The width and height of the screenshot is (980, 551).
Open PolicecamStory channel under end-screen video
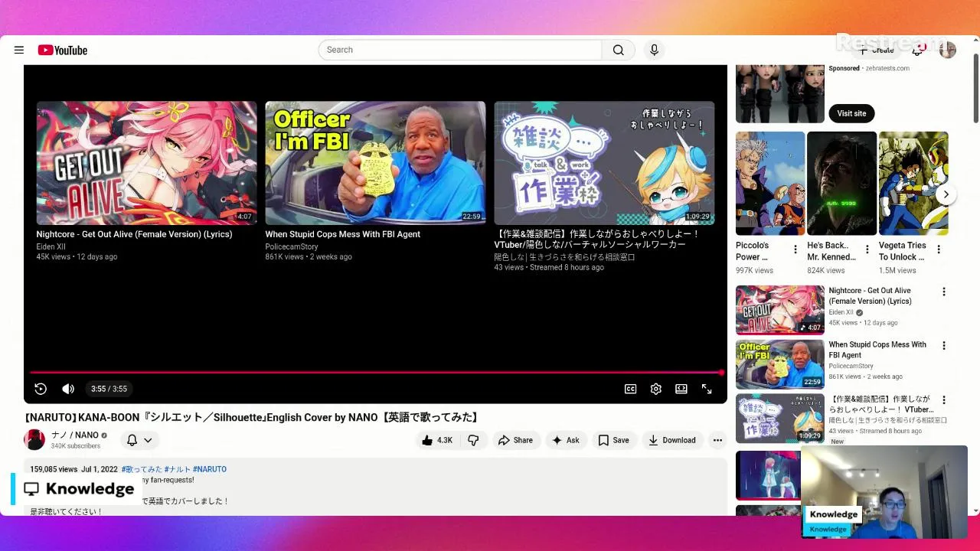click(x=292, y=246)
